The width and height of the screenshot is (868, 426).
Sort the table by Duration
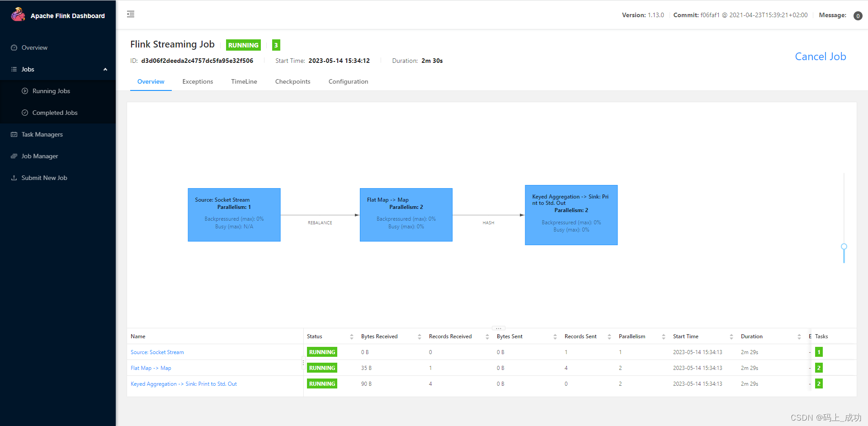(x=799, y=336)
